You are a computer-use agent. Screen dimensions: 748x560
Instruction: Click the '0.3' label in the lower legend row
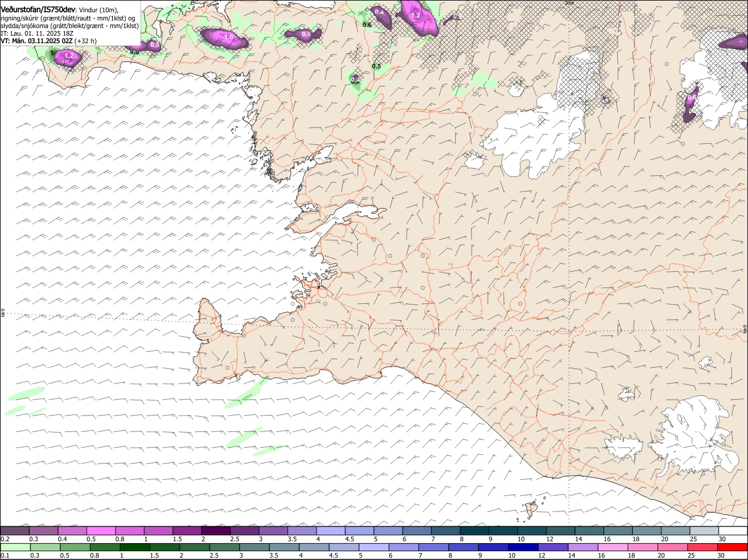click(x=34, y=555)
